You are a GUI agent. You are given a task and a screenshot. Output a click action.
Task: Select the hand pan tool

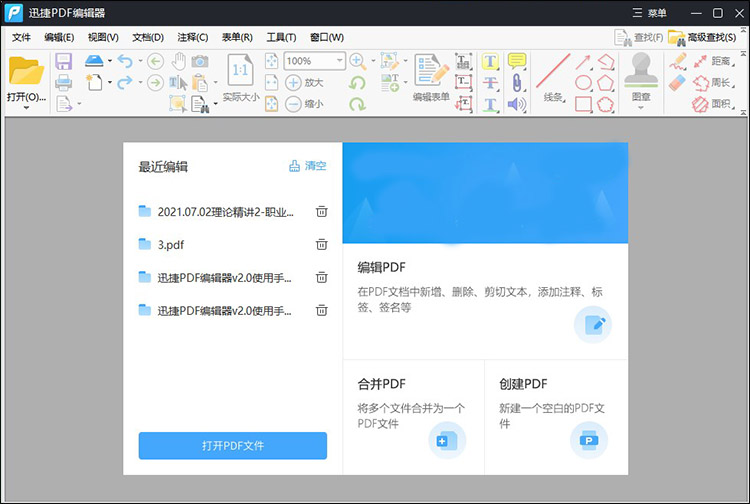[179, 61]
